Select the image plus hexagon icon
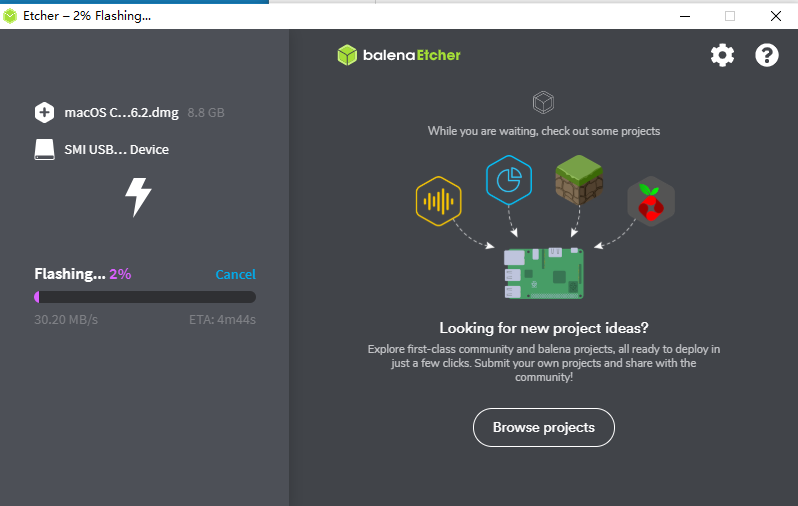Viewport: 798px width, 506px height. 44,113
